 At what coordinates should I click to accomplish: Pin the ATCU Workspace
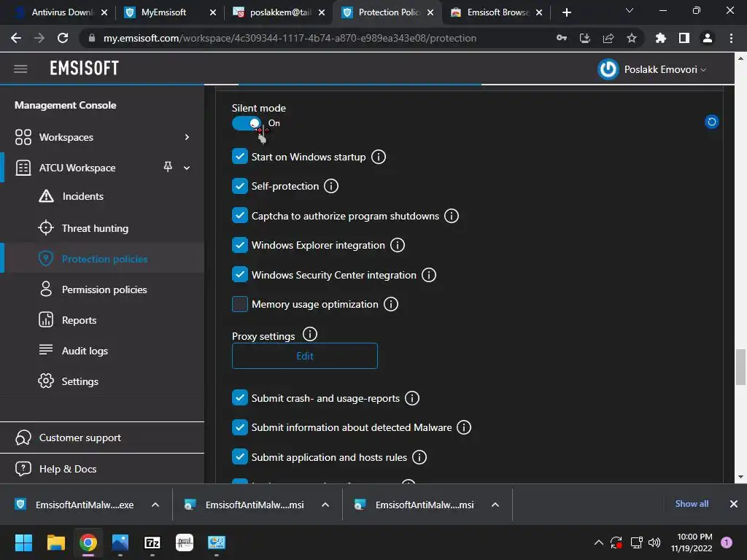coord(168,167)
